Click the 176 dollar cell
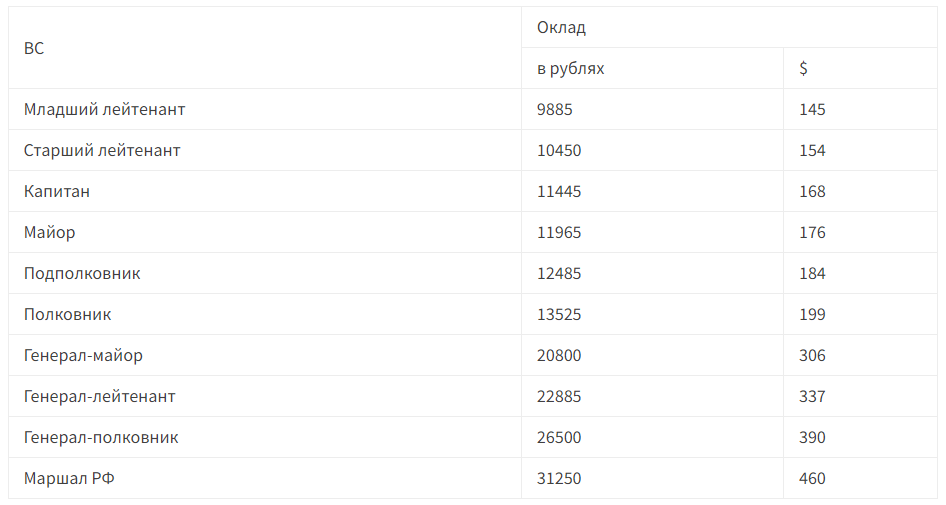946x505 pixels. (812, 233)
